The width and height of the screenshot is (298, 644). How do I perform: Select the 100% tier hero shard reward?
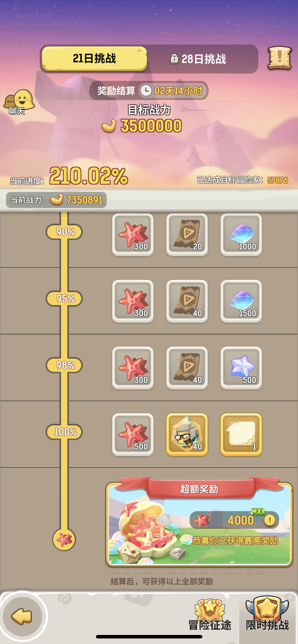point(187,434)
